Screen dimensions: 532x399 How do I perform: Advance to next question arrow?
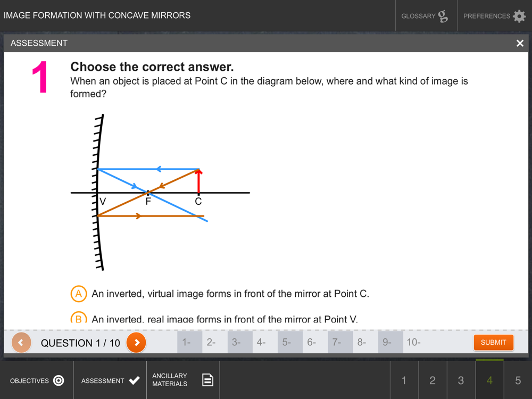[136, 342]
